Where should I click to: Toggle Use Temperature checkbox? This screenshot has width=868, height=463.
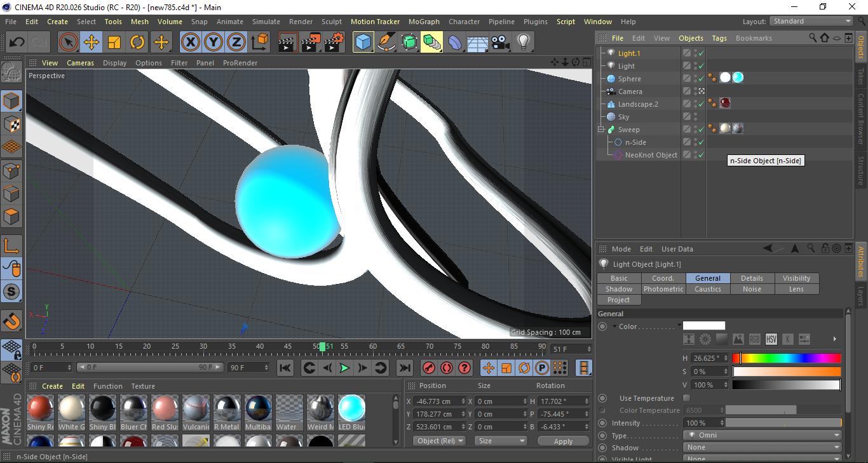tap(686, 398)
